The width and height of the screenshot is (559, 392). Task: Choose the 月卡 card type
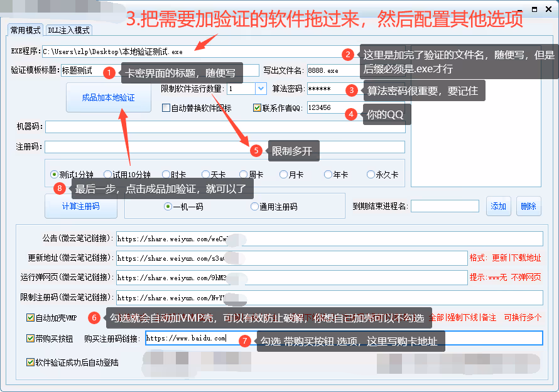pyautogui.click(x=284, y=175)
